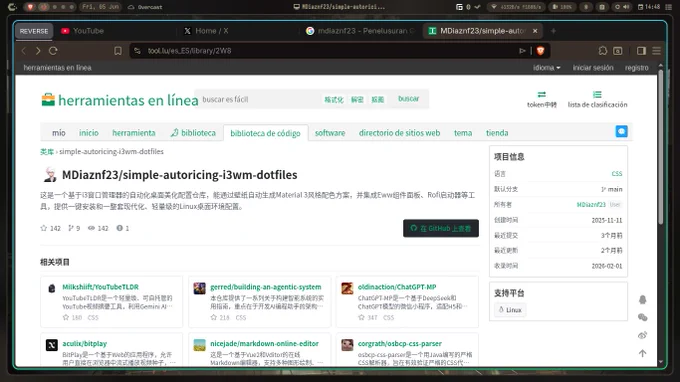Click the Overcast weather indicator in top bar

coord(145,7)
